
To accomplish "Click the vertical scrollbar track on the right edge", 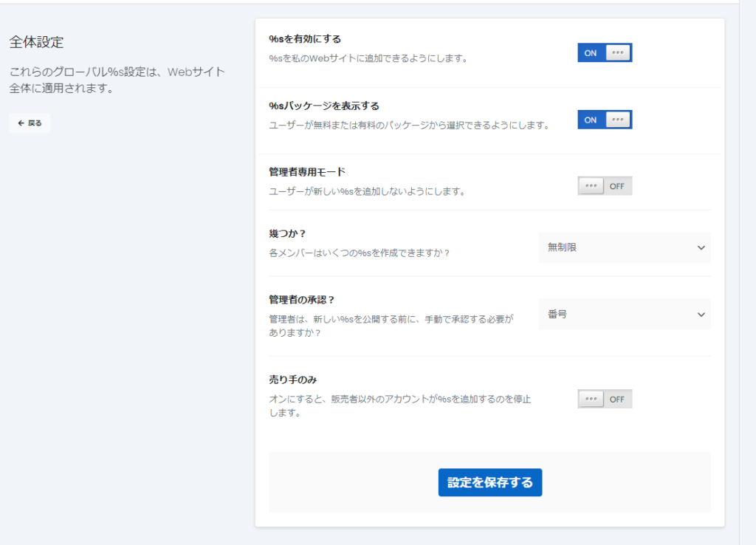I will point(747,295).
